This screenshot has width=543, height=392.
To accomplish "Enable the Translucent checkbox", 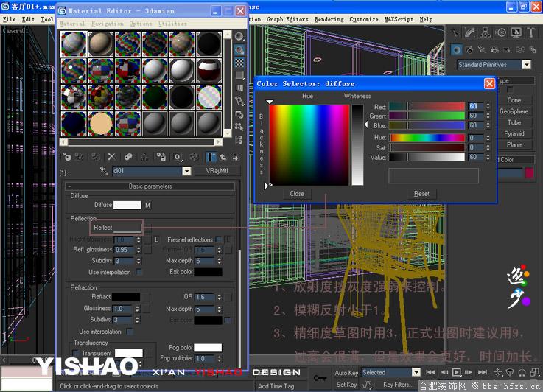I will 76,353.
